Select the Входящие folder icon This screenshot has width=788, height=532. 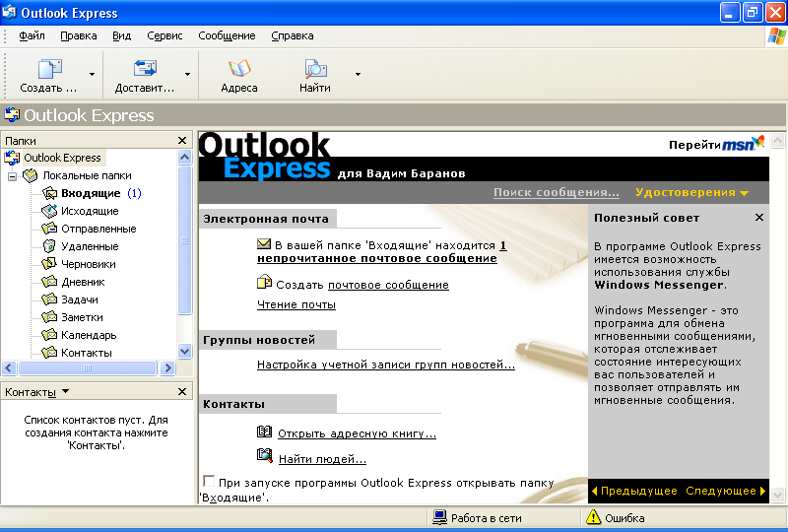[50, 193]
